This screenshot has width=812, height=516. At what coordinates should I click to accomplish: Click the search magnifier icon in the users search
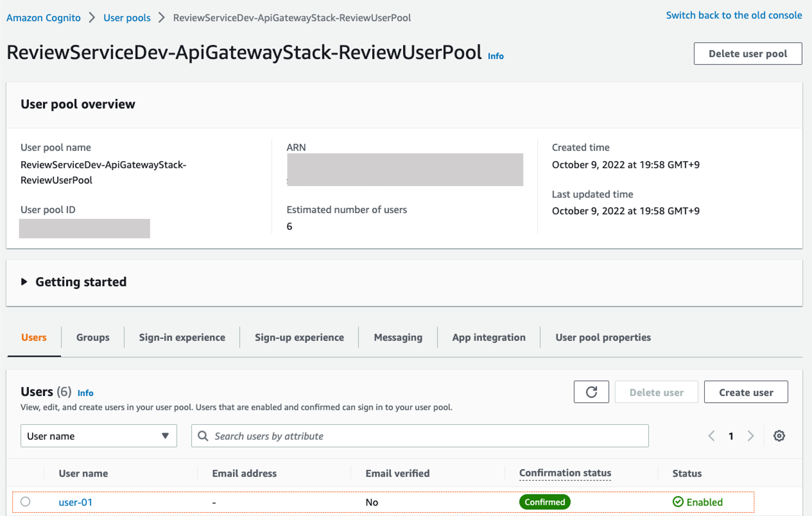point(203,436)
